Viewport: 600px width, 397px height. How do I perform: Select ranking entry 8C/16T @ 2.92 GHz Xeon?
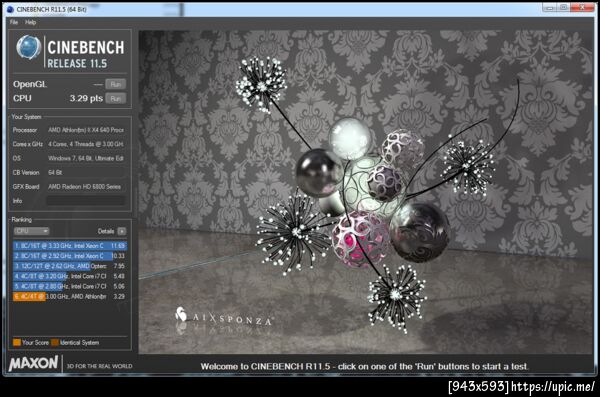pyautogui.click(x=70, y=256)
